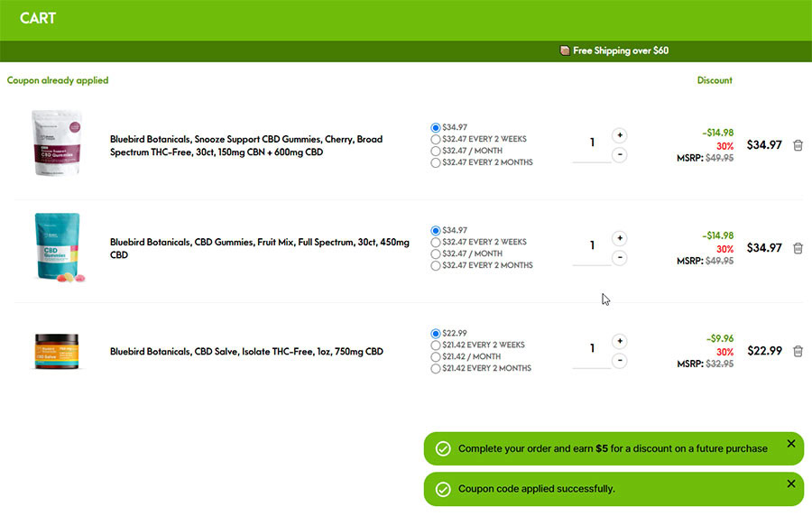Close the coupon applied successfully notification
Image resolution: width=812 pixels, height=516 pixels.
point(790,484)
